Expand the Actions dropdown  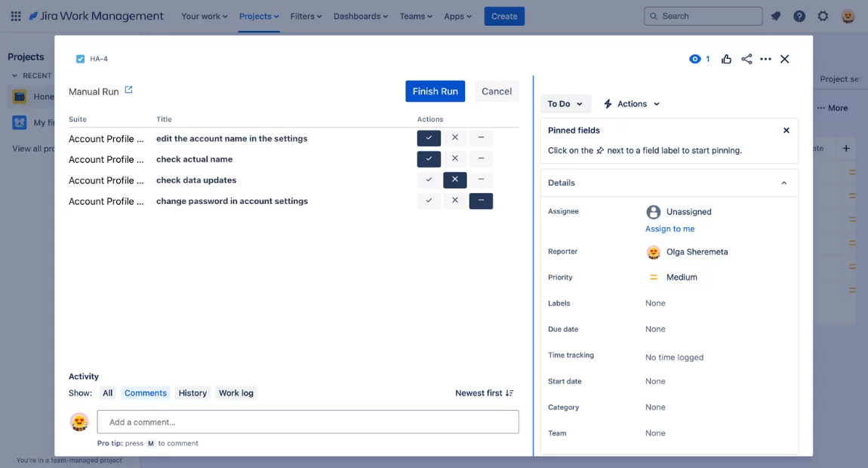[x=632, y=104]
